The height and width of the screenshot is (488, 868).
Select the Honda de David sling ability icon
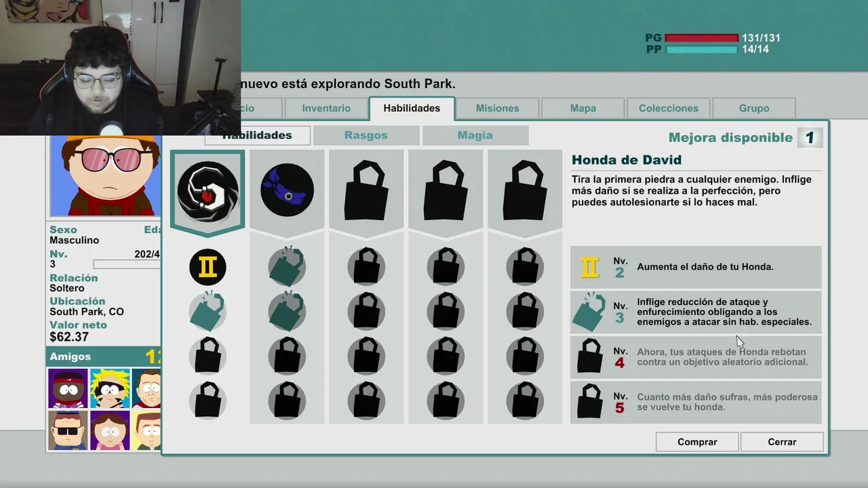click(x=208, y=191)
